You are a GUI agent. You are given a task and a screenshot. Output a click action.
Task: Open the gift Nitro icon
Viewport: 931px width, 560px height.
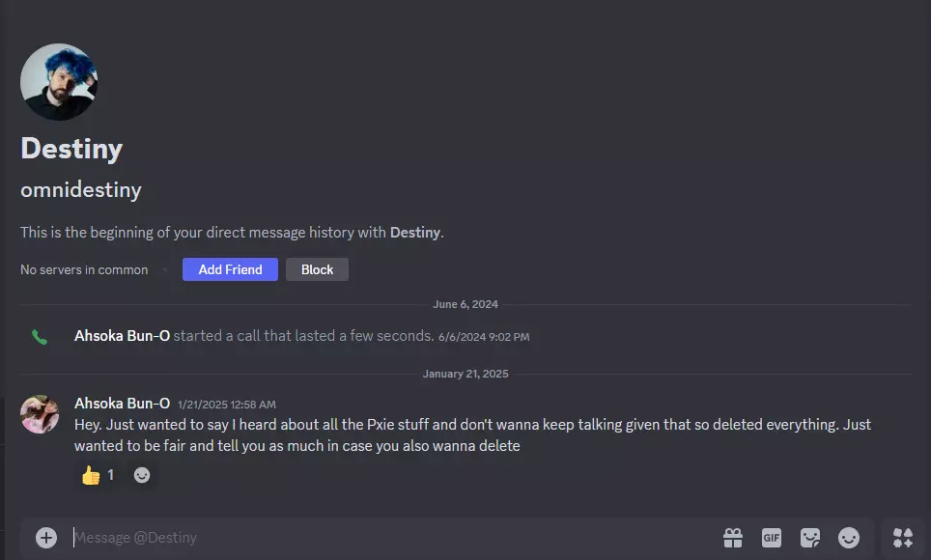[733, 538]
